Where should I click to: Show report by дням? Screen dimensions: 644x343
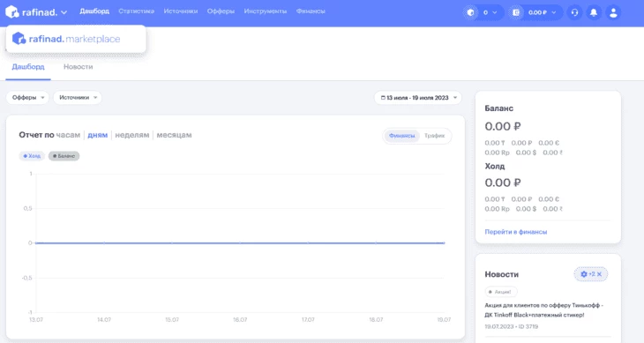97,135
